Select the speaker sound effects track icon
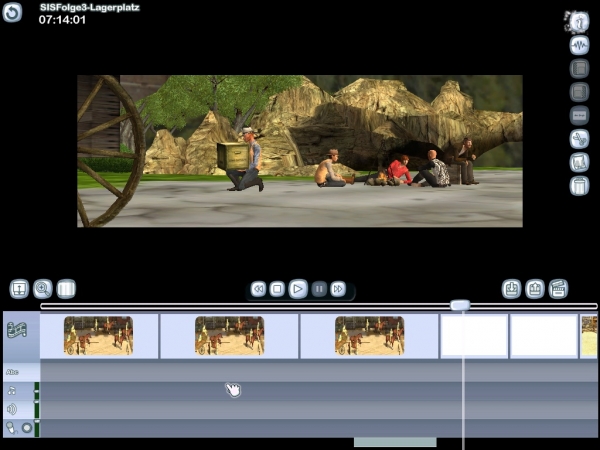 pos(11,409)
